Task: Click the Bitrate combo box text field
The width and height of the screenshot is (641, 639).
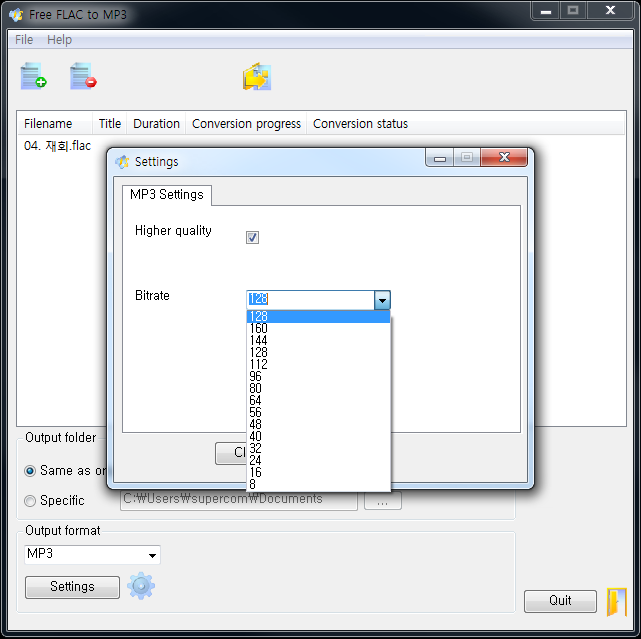Action: point(311,300)
